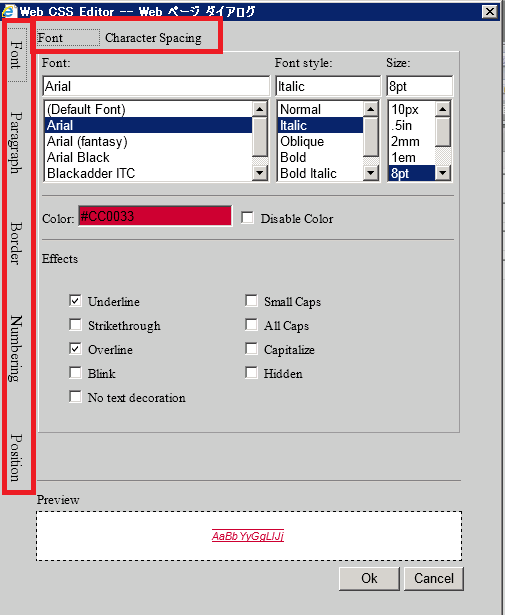Image resolution: width=505 pixels, height=615 pixels.
Task: Open the Character Spacing tab
Action: (x=153, y=38)
